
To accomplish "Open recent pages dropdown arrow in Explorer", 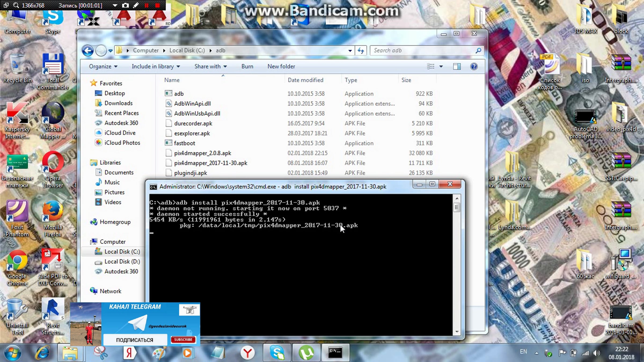I will click(x=110, y=50).
